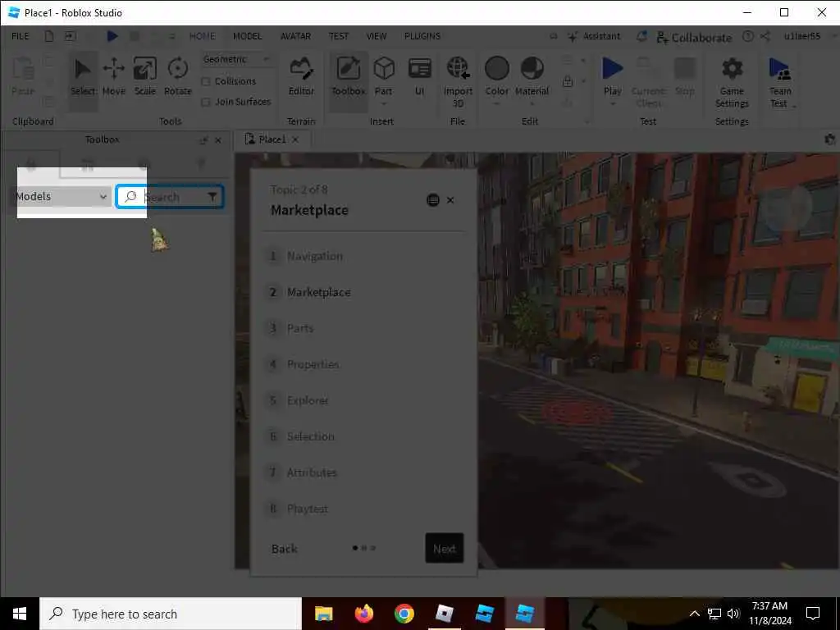Screen dimensions: 840x630
Task: Open Team Test
Action: pos(780,82)
